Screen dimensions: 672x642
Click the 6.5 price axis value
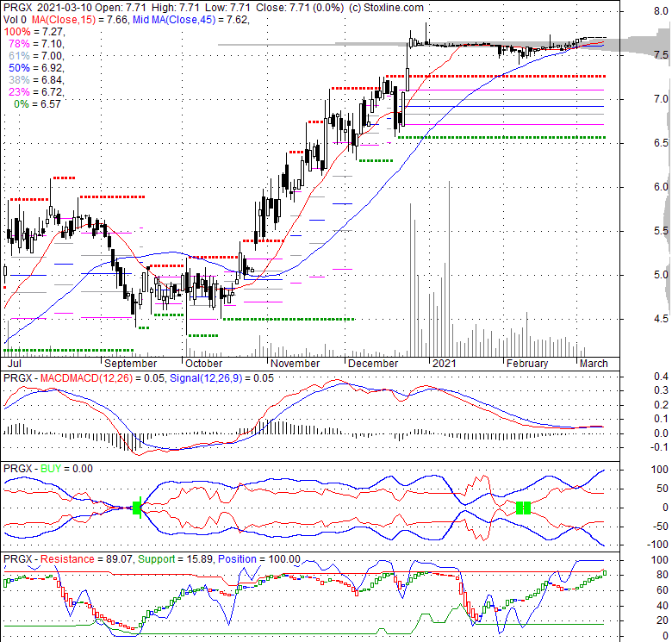click(x=661, y=143)
